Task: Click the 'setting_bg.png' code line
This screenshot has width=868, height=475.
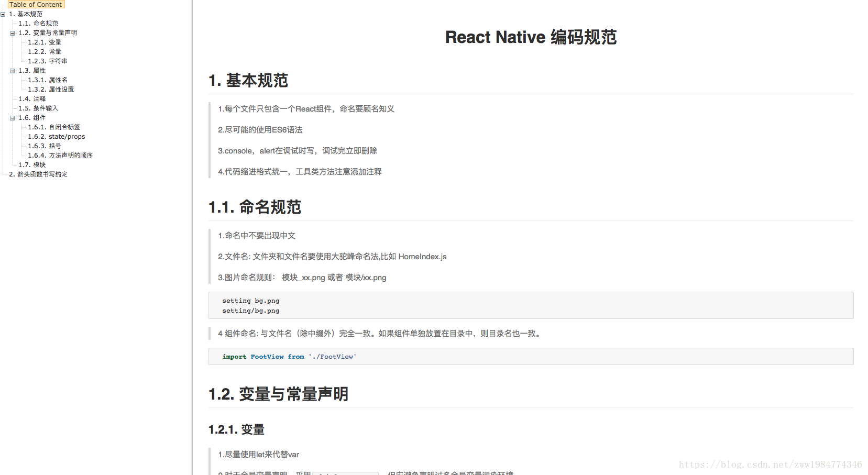Action: click(x=250, y=301)
